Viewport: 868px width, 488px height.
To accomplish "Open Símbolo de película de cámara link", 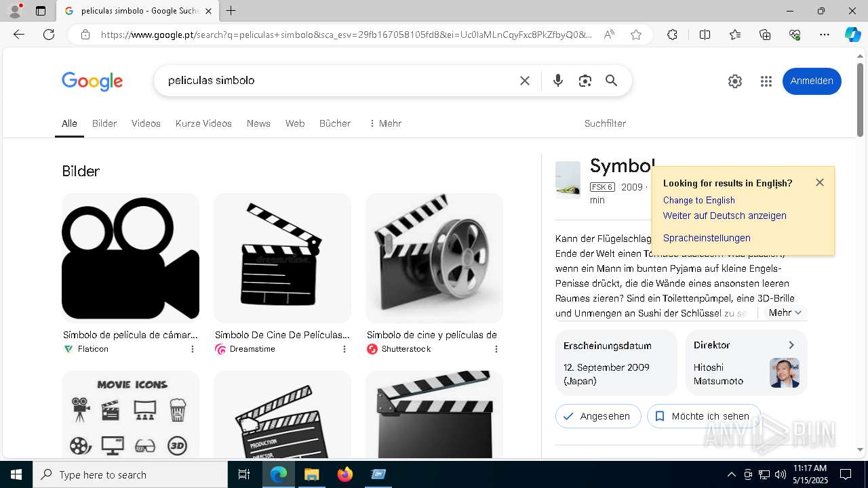I will pyautogui.click(x=130, y=335).
